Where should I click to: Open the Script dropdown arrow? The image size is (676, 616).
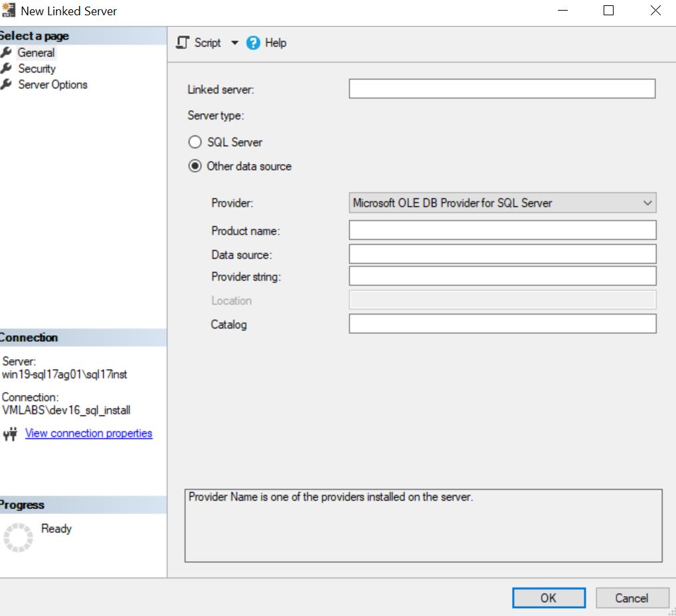[x=234, y=42]
